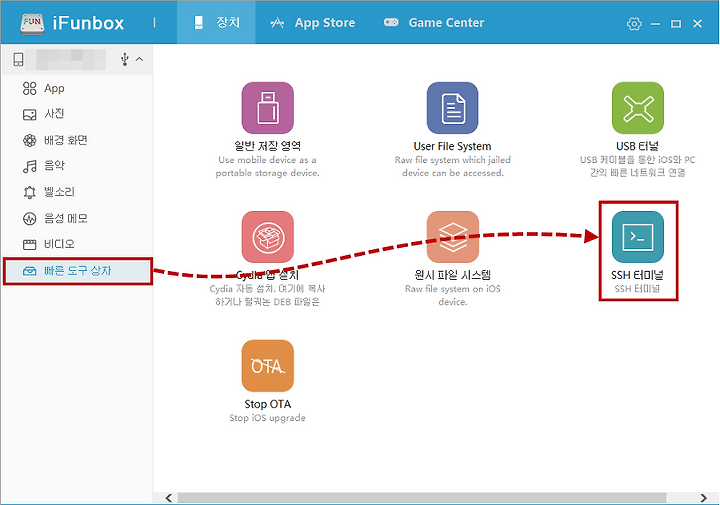This screenshot has width=720, height=505.
Task: Click the scroll right arrow
Action: pos(703,498)
